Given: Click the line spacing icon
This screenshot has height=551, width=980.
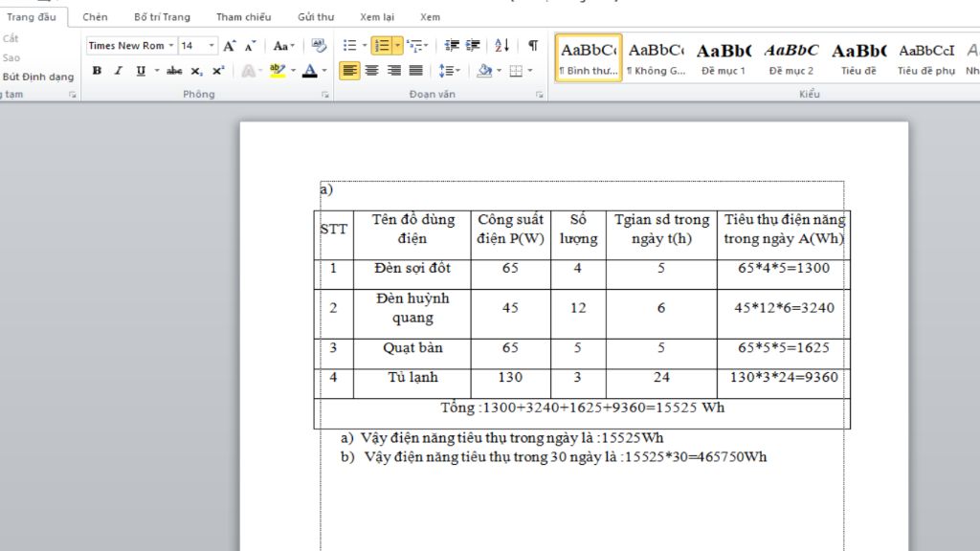Looking at the screenshot, I should pos(446,71).
